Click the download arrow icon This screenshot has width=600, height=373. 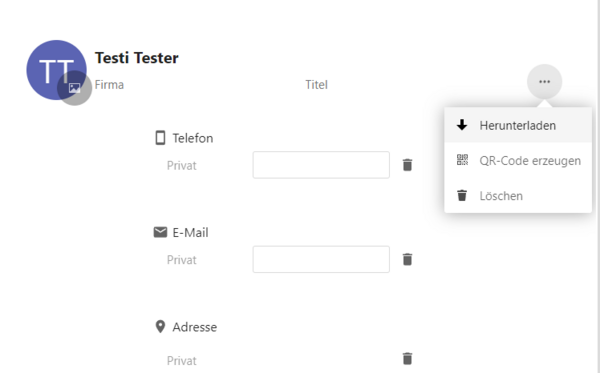[462, 125]
